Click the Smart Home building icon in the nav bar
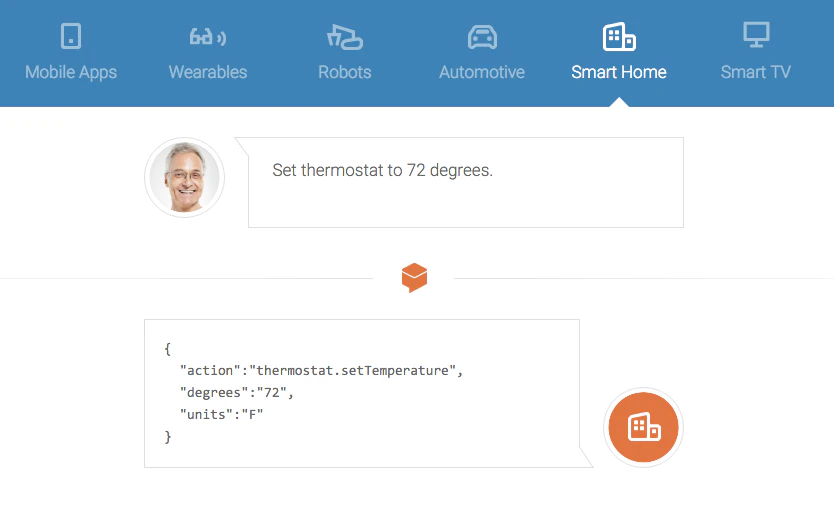 [x=619, y=37]
